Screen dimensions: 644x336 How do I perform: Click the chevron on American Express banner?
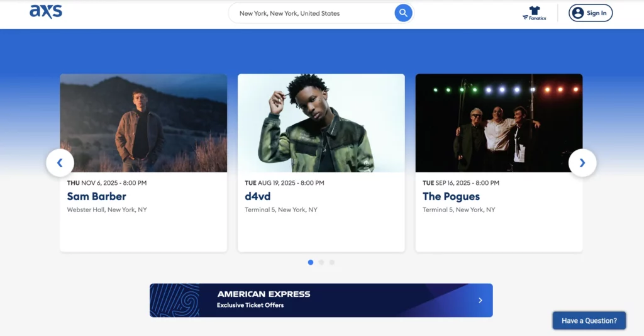click(480, 300)
